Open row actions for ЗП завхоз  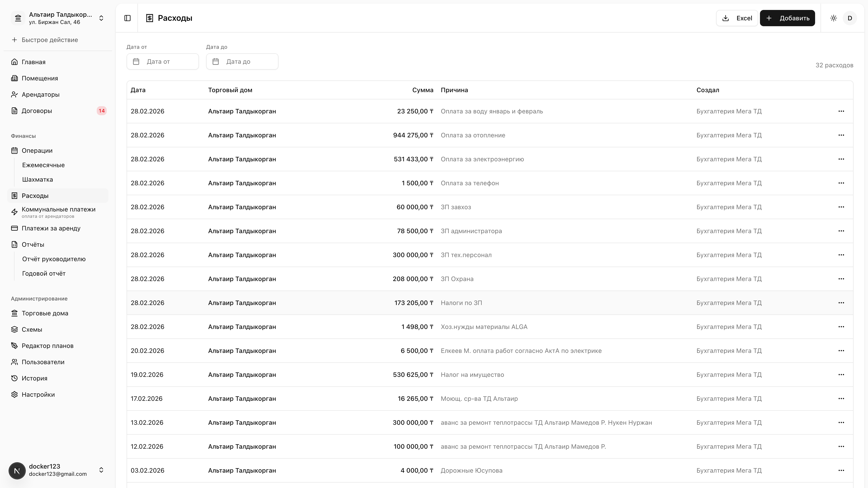point(841,207)
